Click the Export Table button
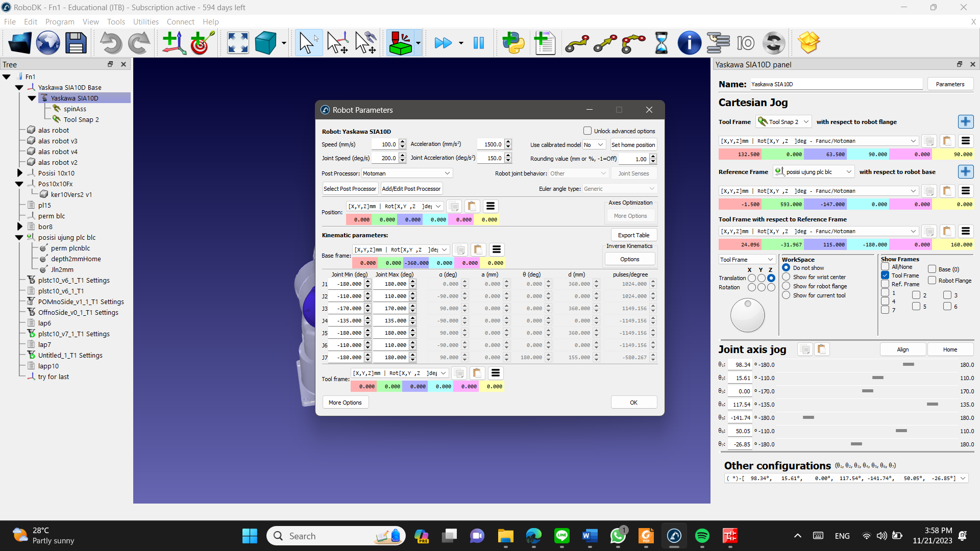 tap(633, 235)
